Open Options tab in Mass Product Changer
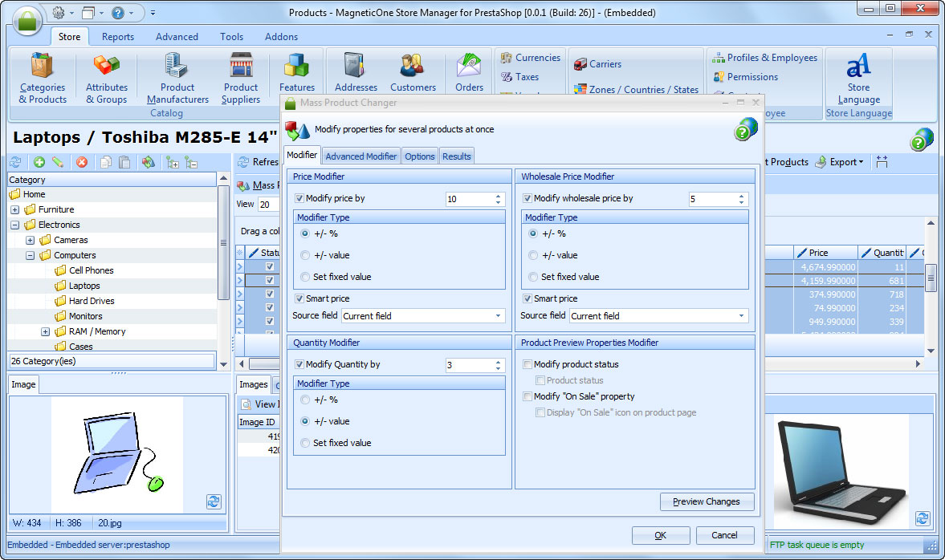This screenshot has height=560, width=945. click(x=419, y=156)
